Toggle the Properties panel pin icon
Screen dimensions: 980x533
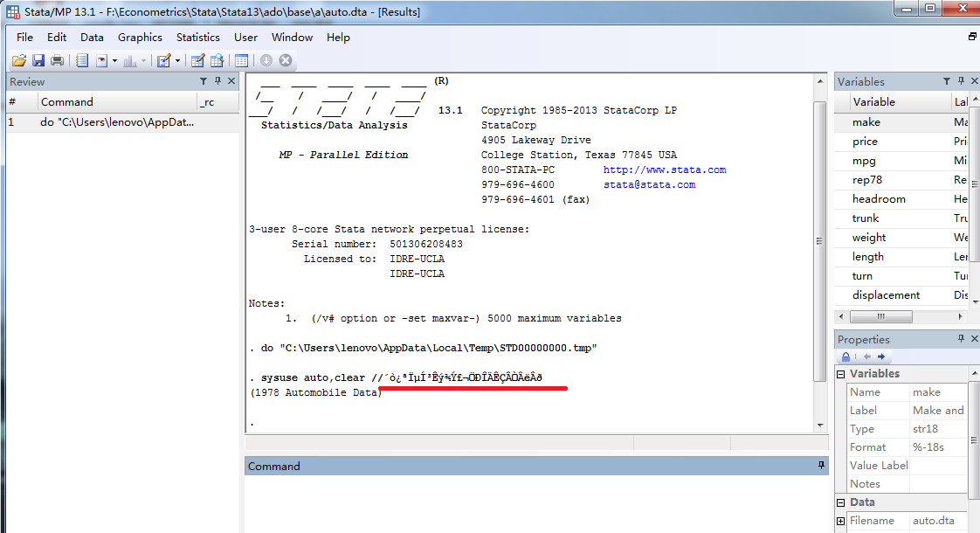pos(961,339)
